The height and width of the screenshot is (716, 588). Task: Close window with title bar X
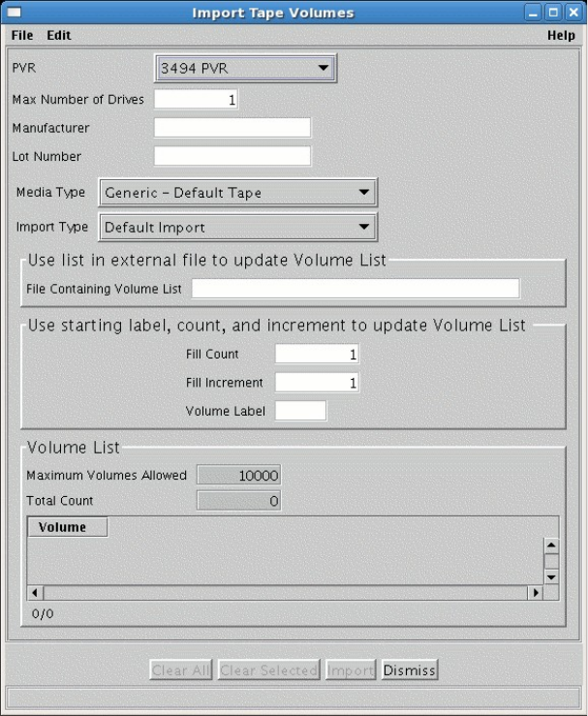click(573, 13)
